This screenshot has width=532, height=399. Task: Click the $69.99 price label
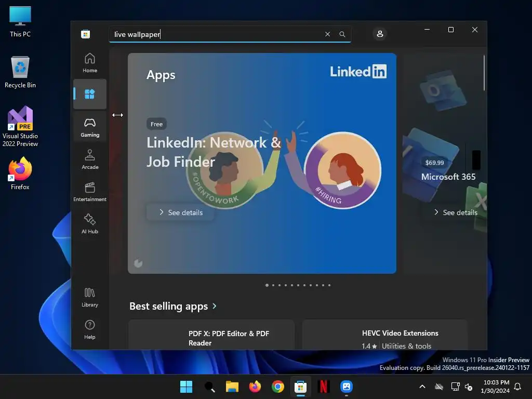(435, 163)
